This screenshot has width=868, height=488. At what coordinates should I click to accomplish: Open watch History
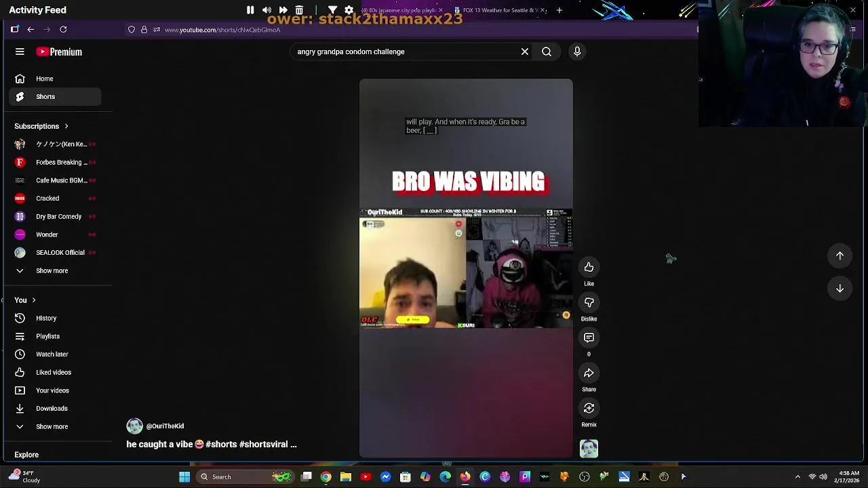click(x=56, y=318)
